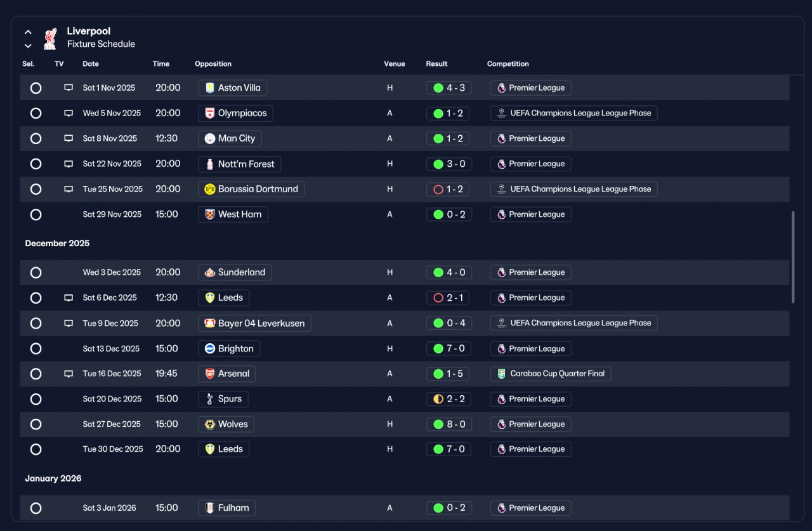This screenshot has width=812, height=531.
Task: Click the vertical scrollbar thumb
Action: point(793,258)
